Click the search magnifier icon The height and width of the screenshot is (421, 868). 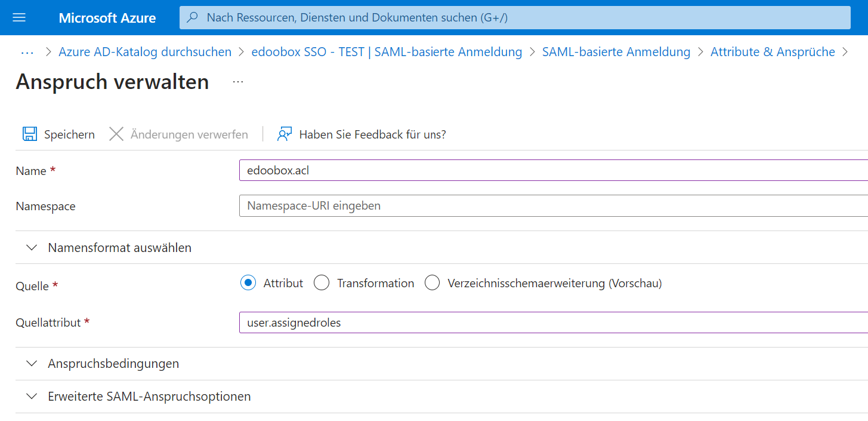193,18
